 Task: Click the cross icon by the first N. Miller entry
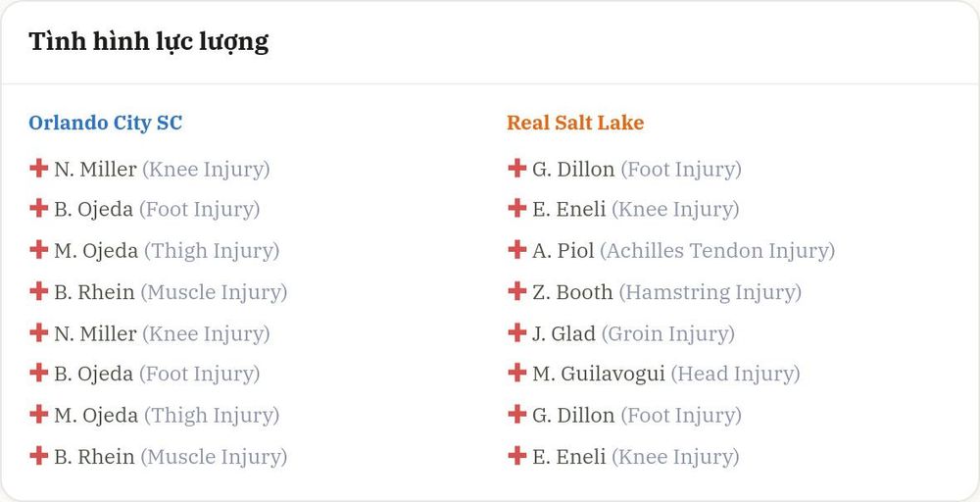pyautogui.click(x=39, y=169)
